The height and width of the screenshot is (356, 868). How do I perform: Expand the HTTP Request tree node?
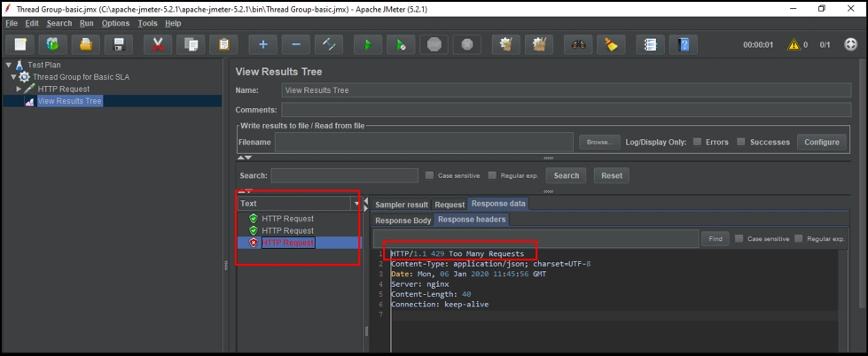(x=19, y=89)
